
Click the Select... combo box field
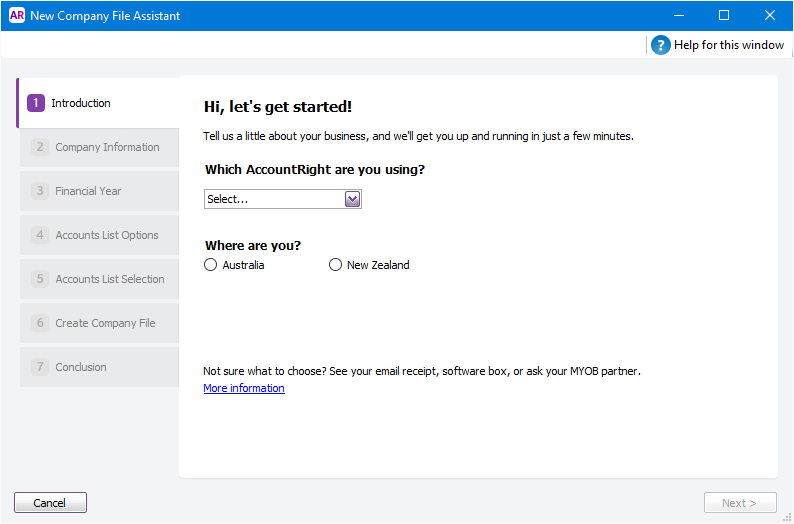pyautogui.click(x=273, y=199)
